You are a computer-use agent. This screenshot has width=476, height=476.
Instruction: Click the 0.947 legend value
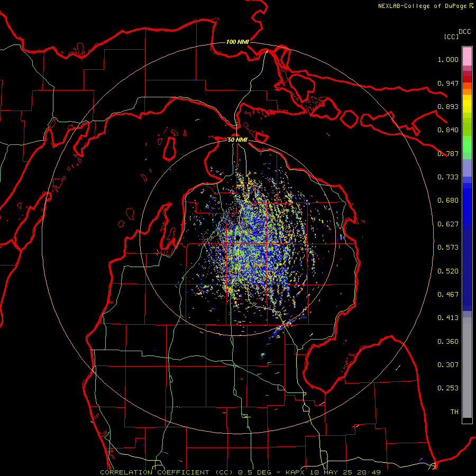point(448,83)
